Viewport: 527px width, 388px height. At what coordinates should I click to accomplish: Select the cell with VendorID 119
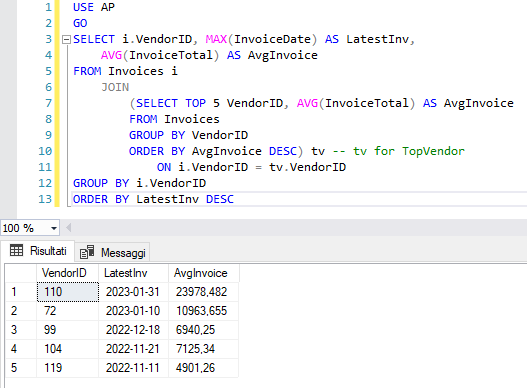(68, 368)
